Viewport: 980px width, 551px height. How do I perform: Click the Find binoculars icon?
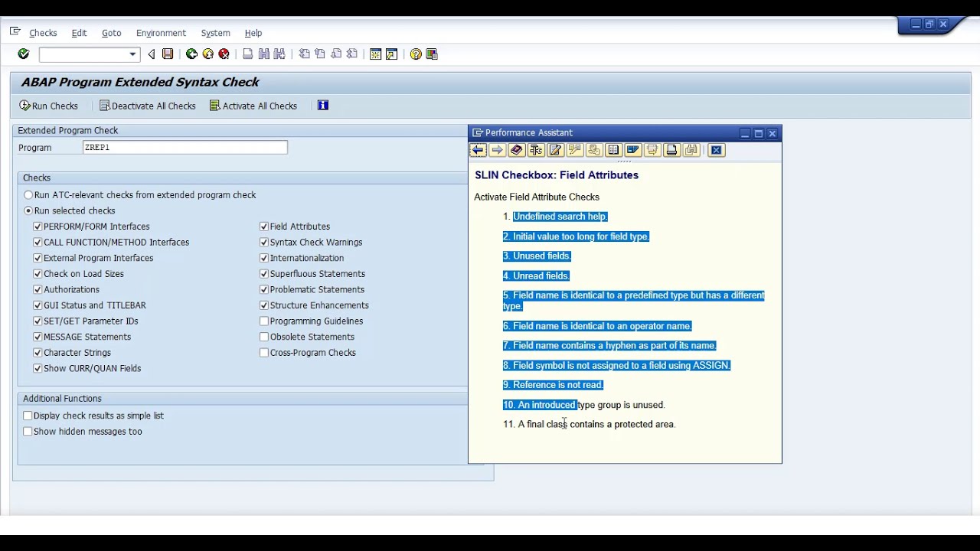[264, 54]
